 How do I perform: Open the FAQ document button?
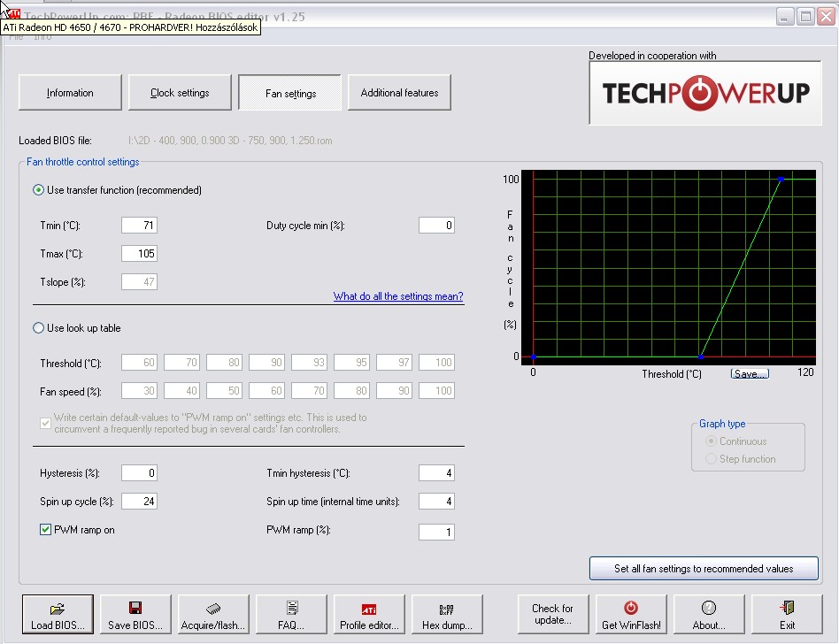291,614
